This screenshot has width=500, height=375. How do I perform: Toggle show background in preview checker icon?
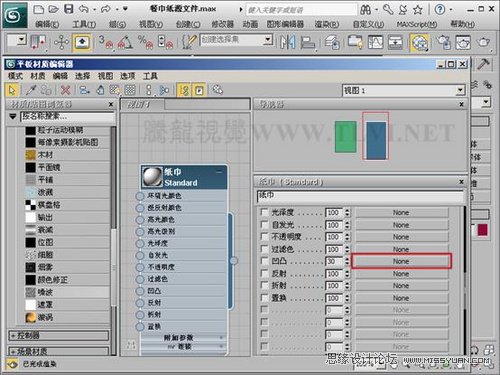point(130,90)
